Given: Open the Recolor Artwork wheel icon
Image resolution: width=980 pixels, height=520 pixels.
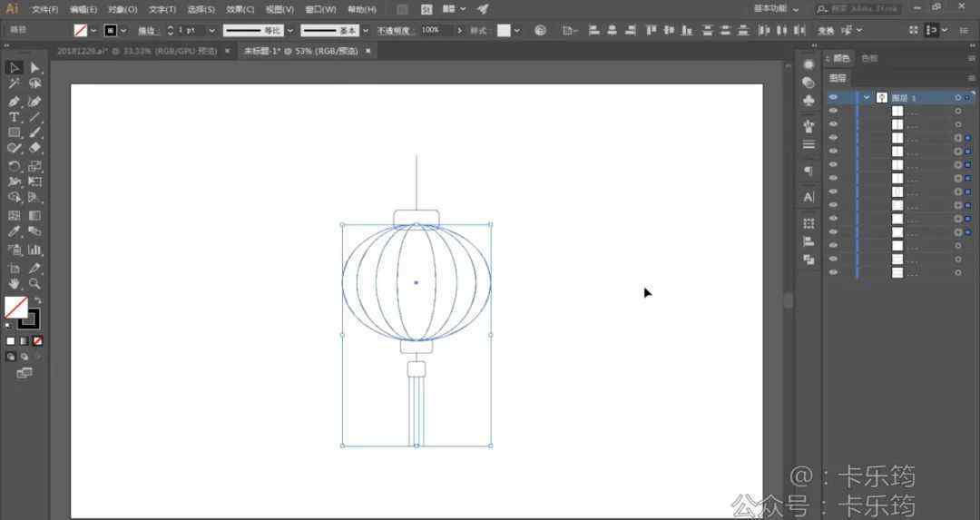Looking at the screenshot, I should 540,30.
